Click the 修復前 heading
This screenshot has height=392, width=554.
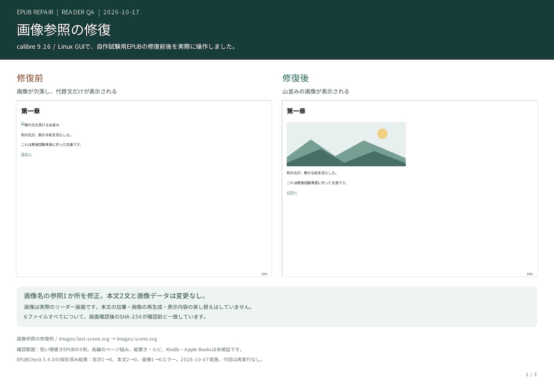pos(30,78)
